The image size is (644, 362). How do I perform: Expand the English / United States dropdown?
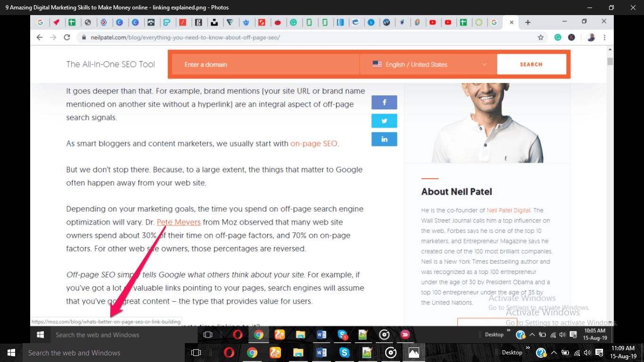[x=429, y=65]
